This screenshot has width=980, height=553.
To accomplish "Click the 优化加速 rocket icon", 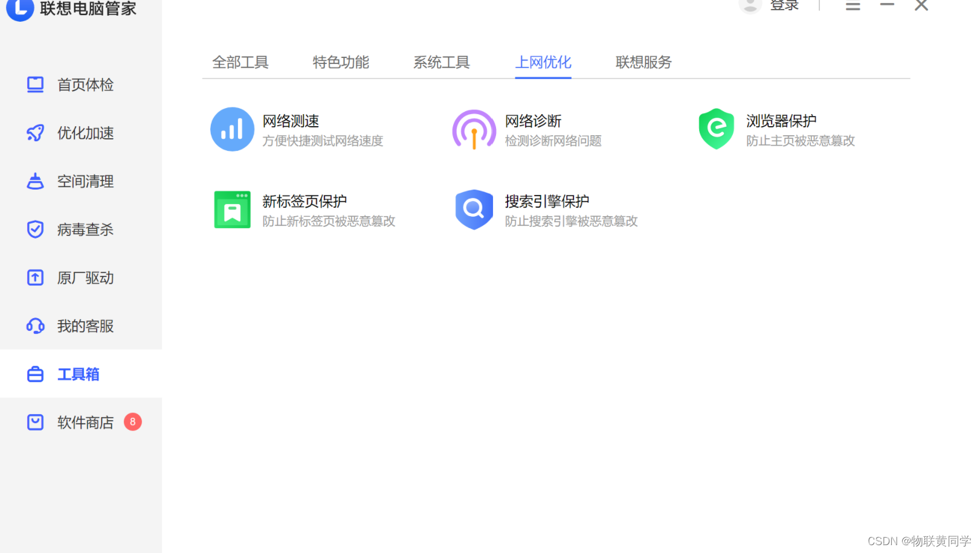I will click(36, 133).
